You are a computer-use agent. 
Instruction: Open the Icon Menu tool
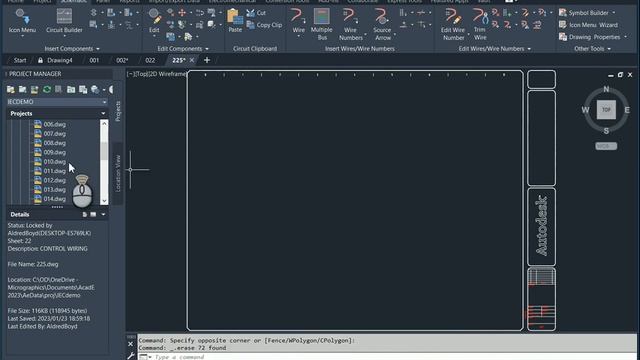pos(22,22)
